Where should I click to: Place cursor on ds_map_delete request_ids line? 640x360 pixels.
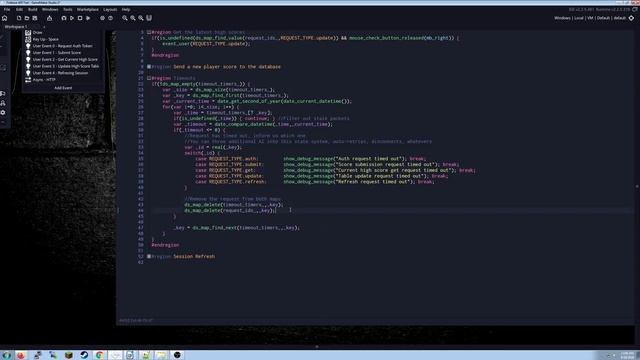click(x=230, y=211)
